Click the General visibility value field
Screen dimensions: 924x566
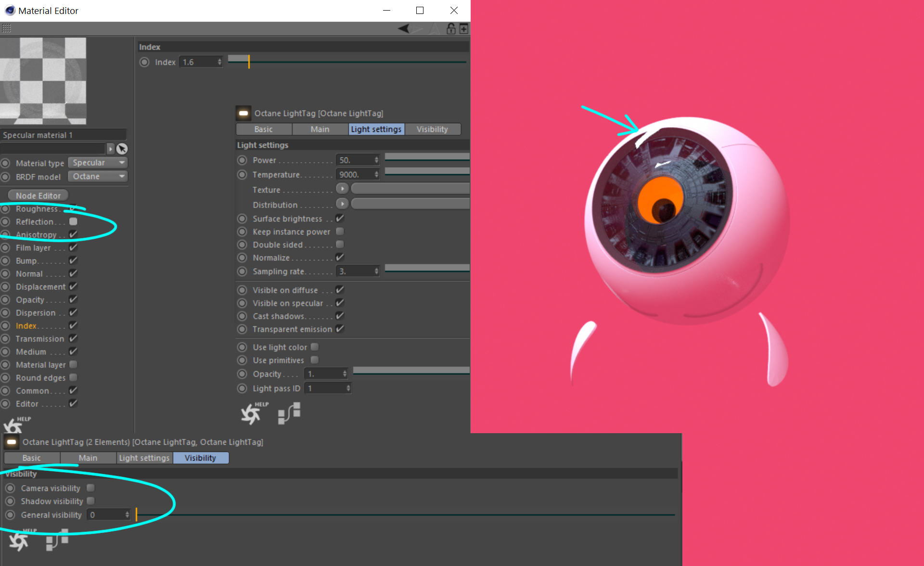click(106, 515)
